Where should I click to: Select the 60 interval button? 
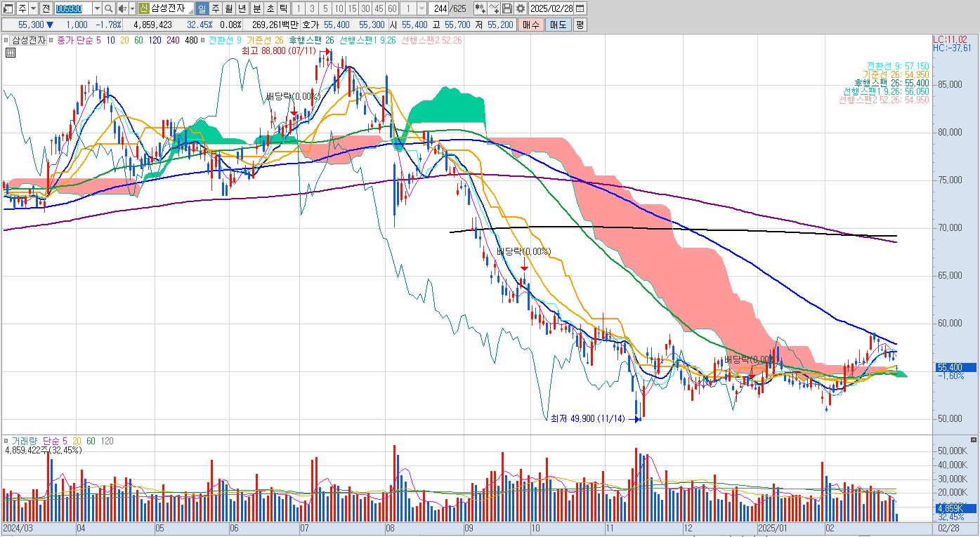(392, 8)
